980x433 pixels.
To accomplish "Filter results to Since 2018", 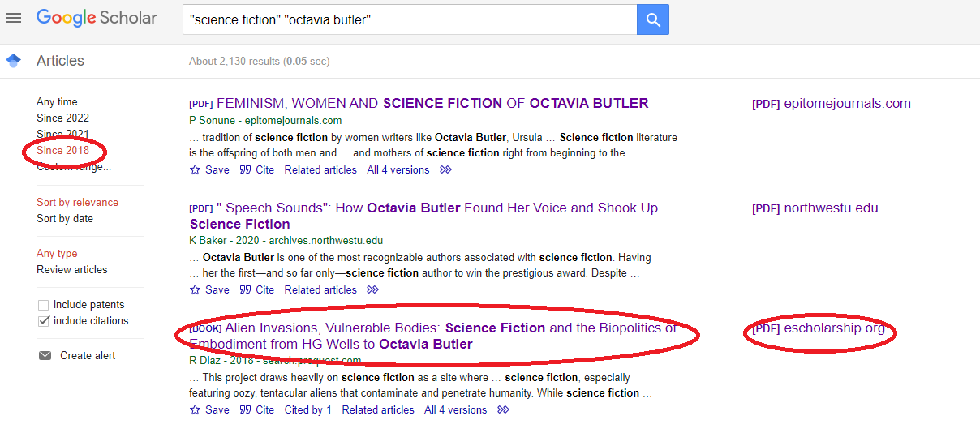I will click(63, 151).
